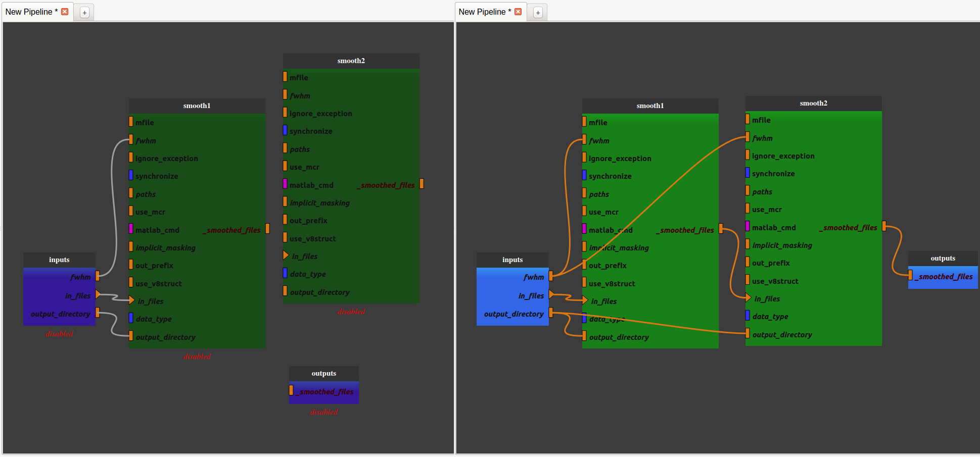Image resolution: width=980 pixels, height=457 pixels.
Task: Click magenta matlab_cmd plug on left smooth1
Action: 131,229
